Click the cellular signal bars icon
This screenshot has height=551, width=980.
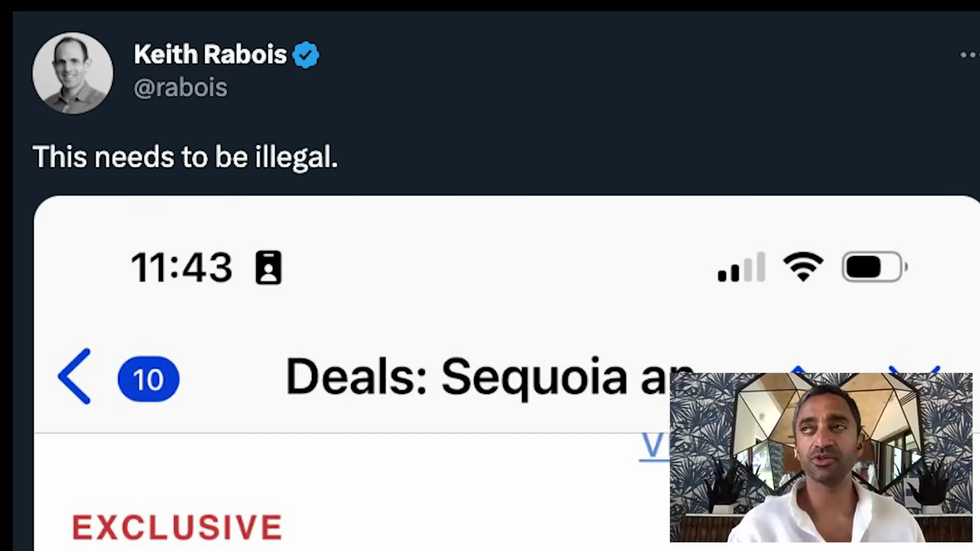[741, 267]
